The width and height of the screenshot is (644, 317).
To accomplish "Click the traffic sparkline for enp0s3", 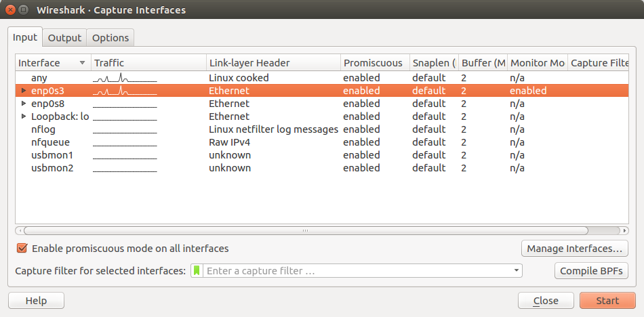I will (x=125, y=91).
